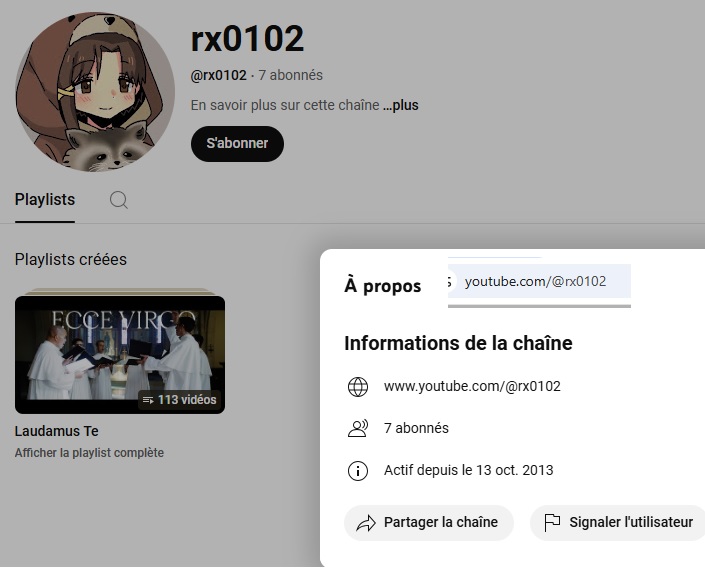Expand channel description with ...plus
Image resolution: width=705 pixels, height=568 pixels.
click(x=401, y=105)
